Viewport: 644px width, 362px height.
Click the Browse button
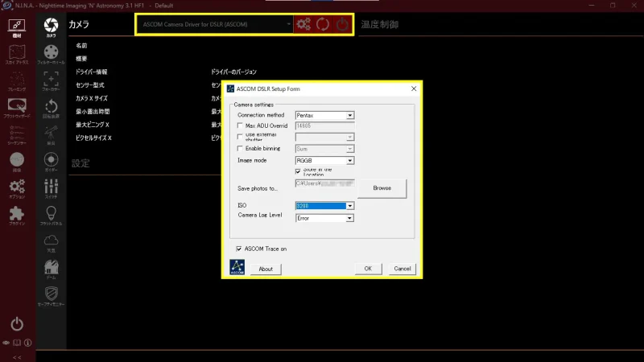[x=382, y=188]
